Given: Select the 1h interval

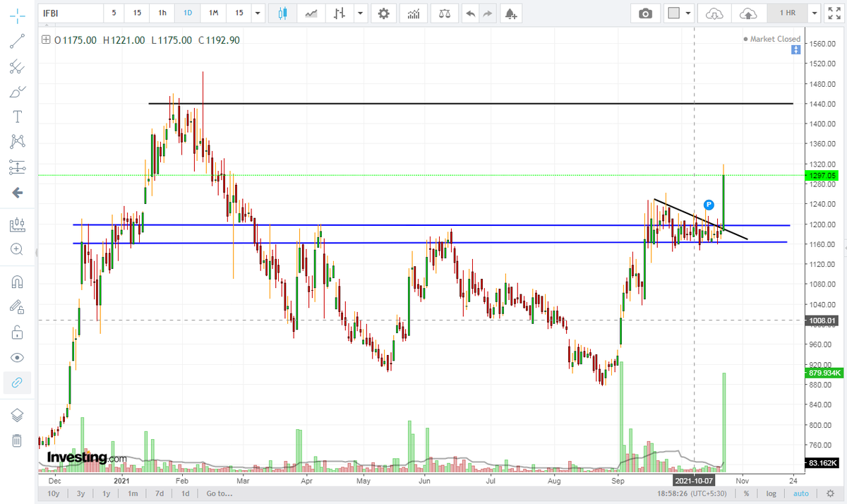Looking at the screenshot, I should click(x=162, y=13).
